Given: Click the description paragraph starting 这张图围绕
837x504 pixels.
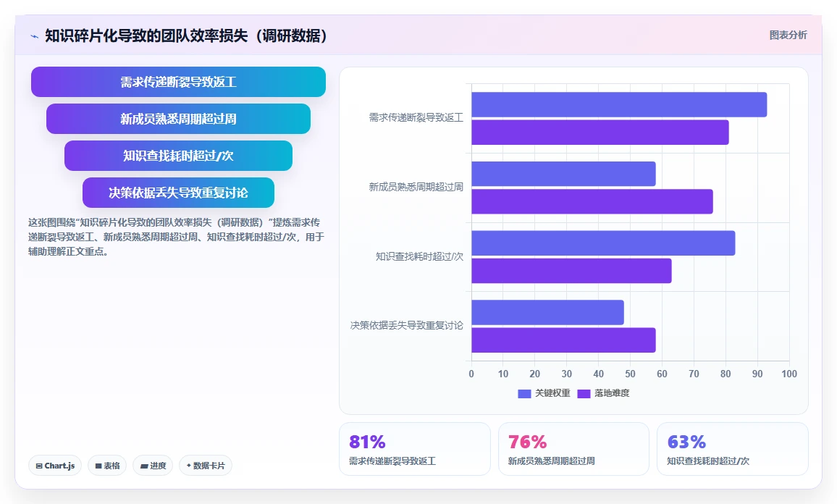Looking at the screenshot, I should click(176, 237).
